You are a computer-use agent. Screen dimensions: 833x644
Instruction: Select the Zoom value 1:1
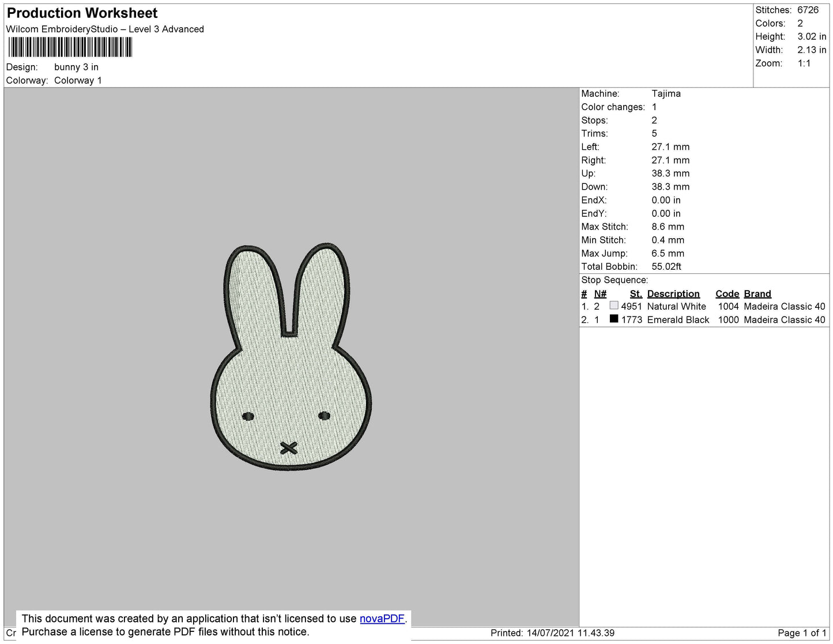804,63
